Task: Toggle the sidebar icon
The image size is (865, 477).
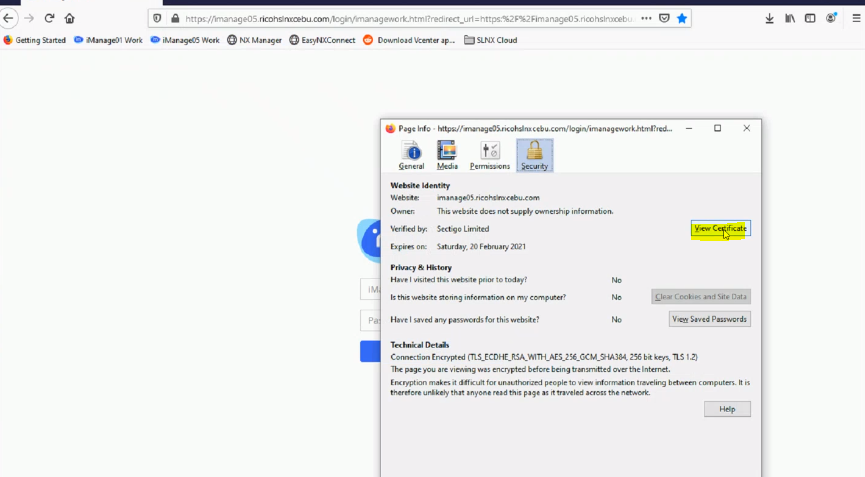Action: coord(810,19)
